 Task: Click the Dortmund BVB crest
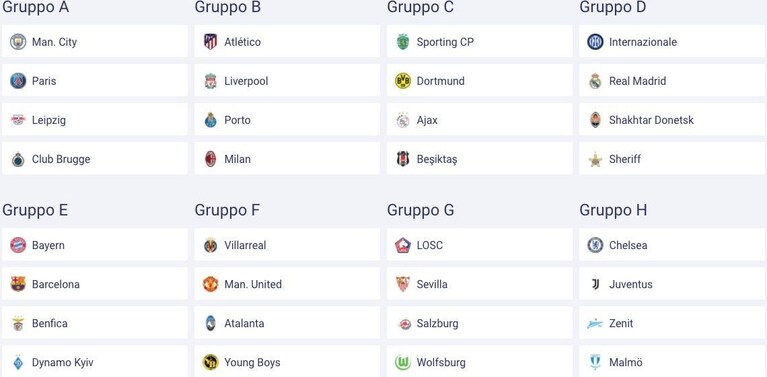click(403, 81)
